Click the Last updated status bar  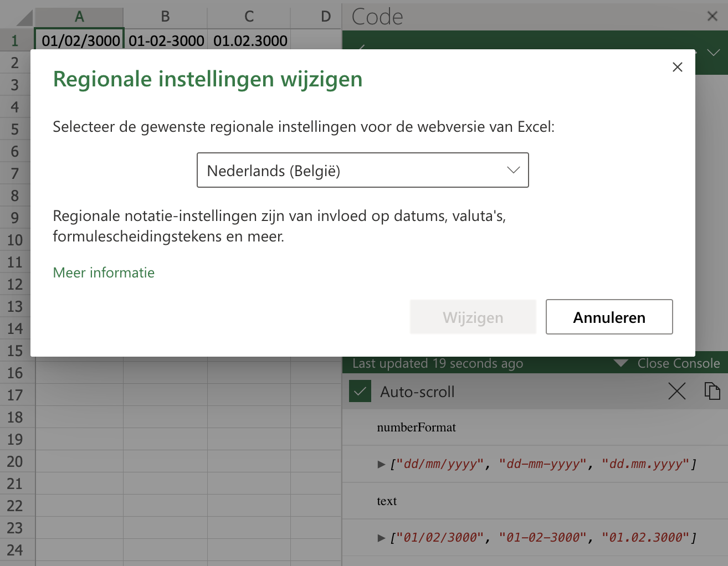[437, 363]
